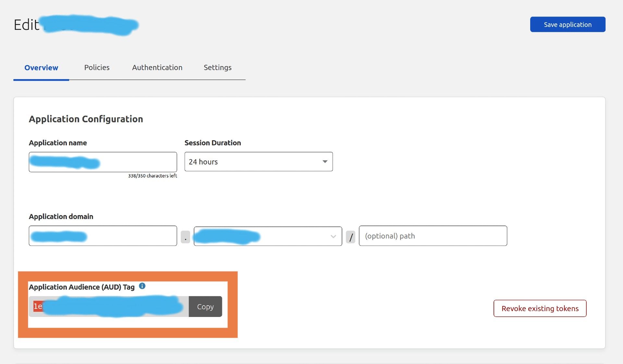Click the Session Duration dropdown arrow
This screenshot has height=364, width=623.
click(325, 162)
